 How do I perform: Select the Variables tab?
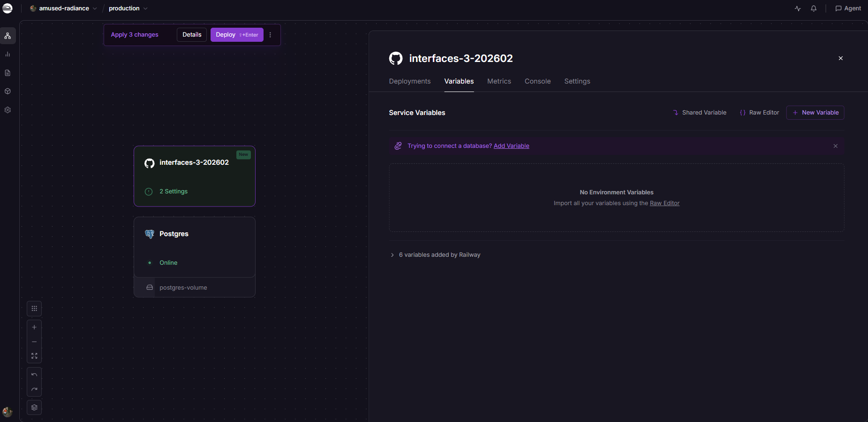[459, 81]
